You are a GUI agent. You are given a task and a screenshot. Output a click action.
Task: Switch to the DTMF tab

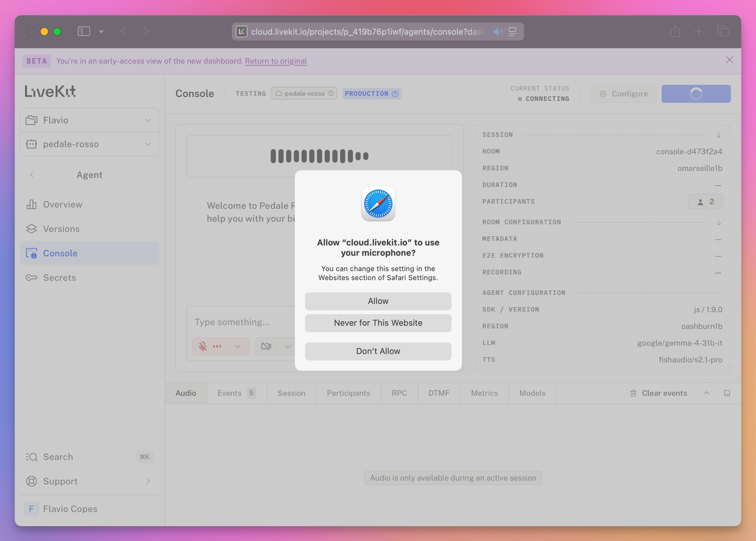[439, 393]
